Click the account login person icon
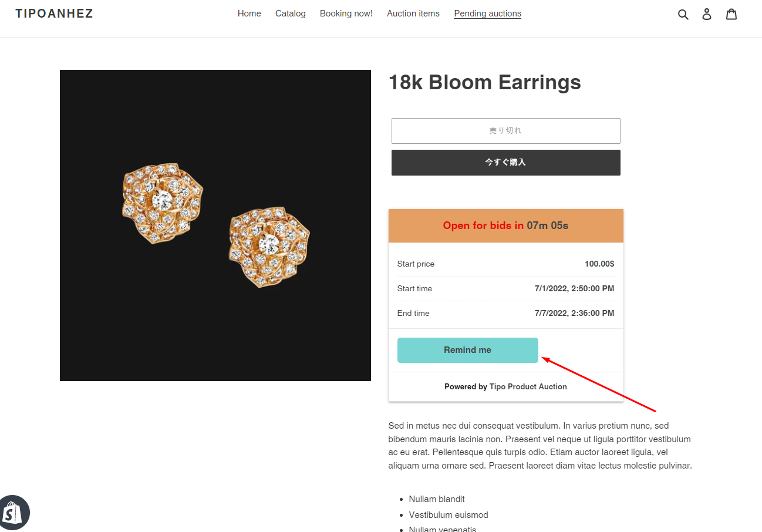This screenshot has height=532, width=762. click(x=707, y=14)
